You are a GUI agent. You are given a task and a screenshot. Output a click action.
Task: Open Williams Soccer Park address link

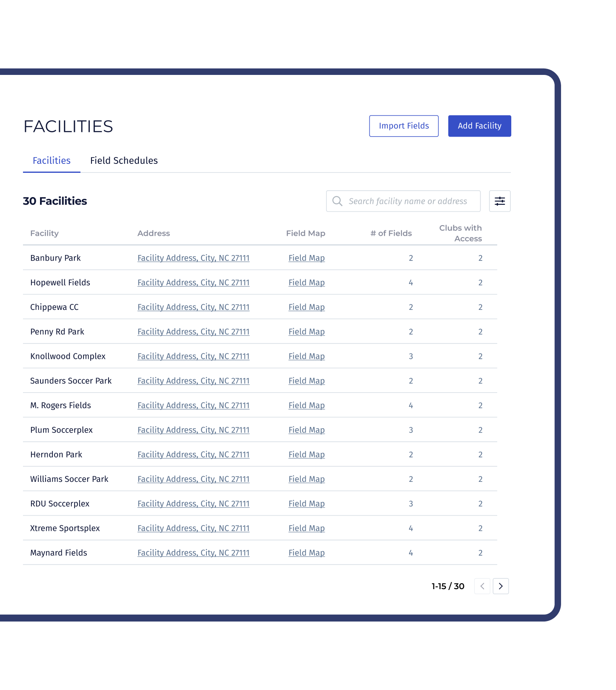click(193, 479)
